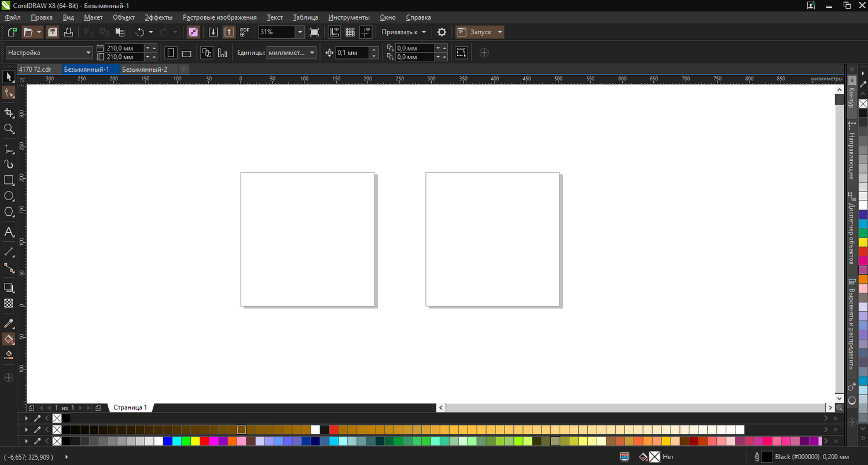Choose the Transparency tool
This screenshot has width=868, height=465.
9,303
